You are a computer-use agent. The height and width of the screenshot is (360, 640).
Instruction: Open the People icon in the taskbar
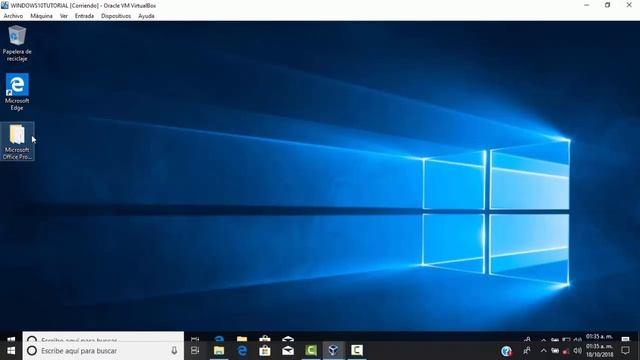[527, 351]
